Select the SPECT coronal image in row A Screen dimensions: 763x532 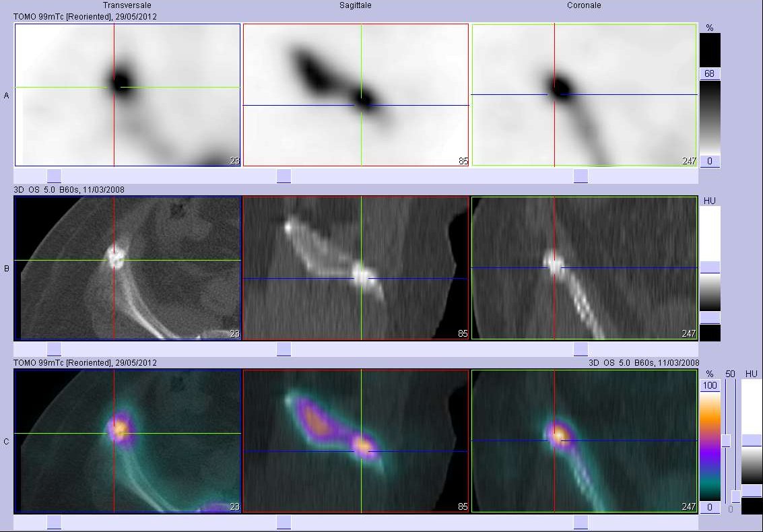point(585,95)
